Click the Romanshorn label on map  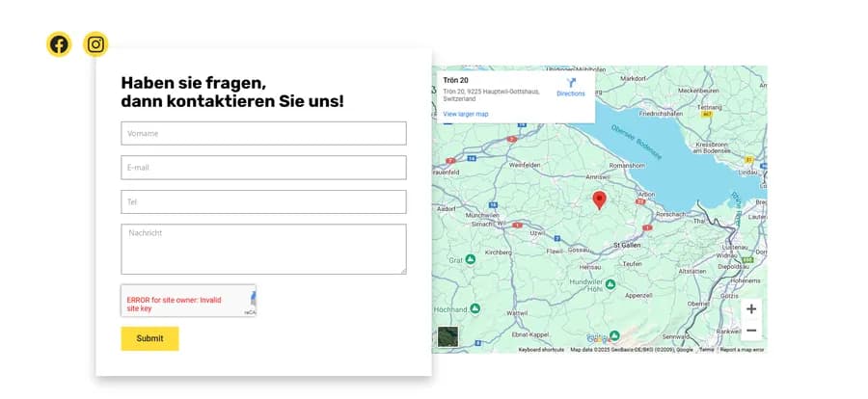[627, 166]
